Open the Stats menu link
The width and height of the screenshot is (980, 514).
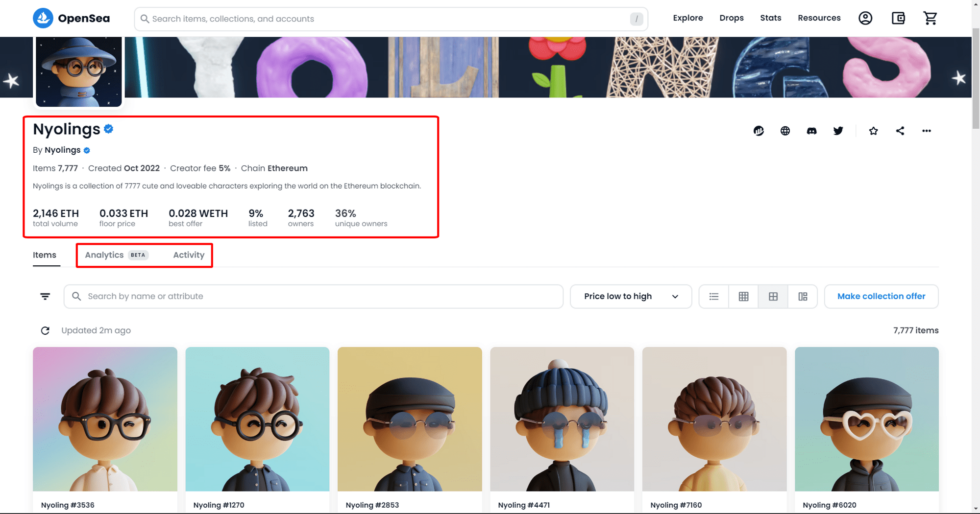[770, 18]
